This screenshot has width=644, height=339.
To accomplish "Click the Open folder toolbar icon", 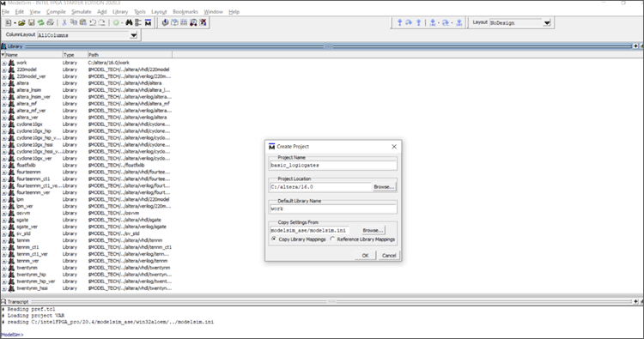I will (21, 22).
